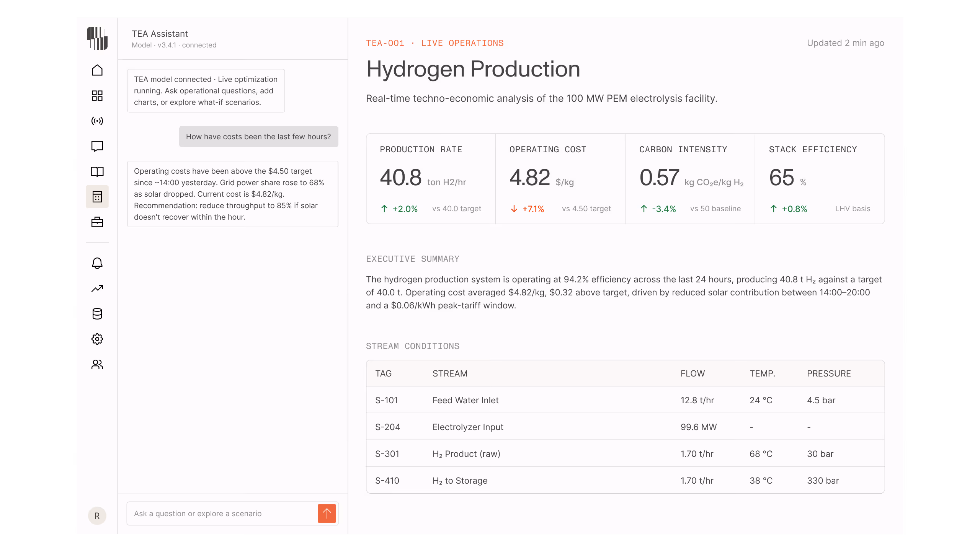Open the live signal broadcast icon
The image size is (980, 551).
97,121
